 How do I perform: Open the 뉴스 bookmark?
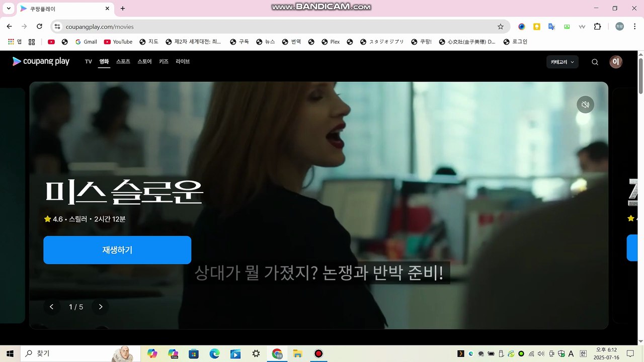[x=266, y=42]
